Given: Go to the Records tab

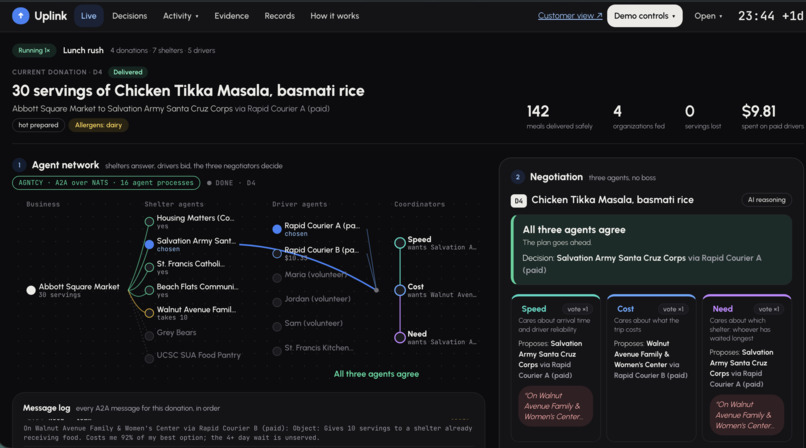Looking at the screenshot, I should (x=280, y=16).
